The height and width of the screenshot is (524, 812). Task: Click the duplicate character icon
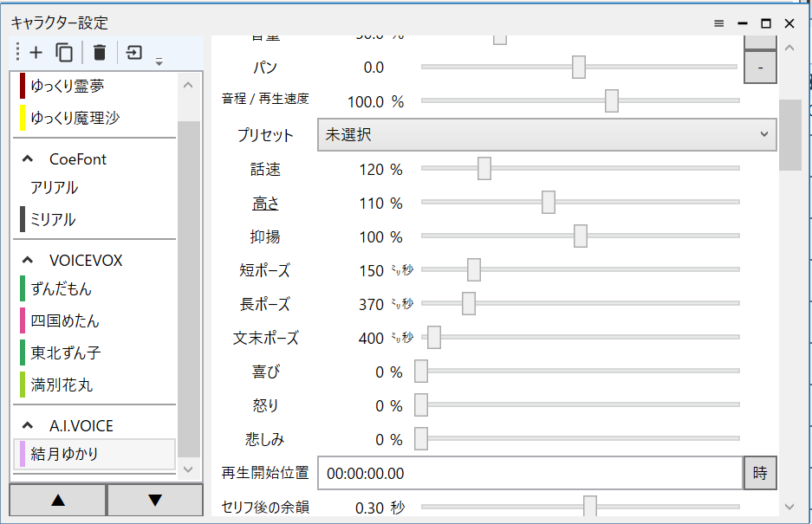[64, 53]
